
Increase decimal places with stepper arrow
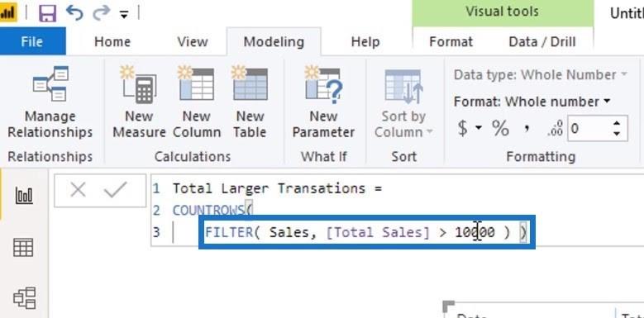(616, 124)
